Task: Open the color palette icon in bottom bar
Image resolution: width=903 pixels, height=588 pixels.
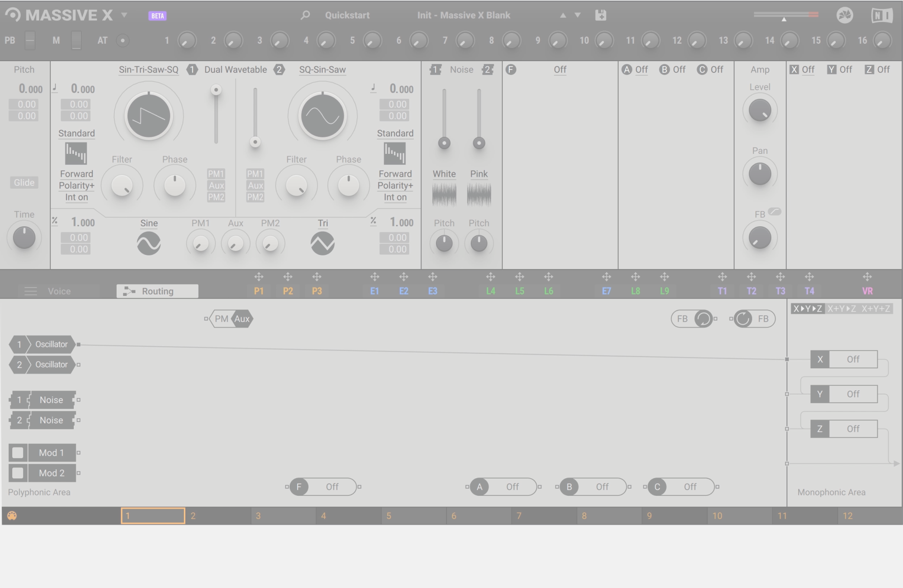Action: tap(12, 516)
